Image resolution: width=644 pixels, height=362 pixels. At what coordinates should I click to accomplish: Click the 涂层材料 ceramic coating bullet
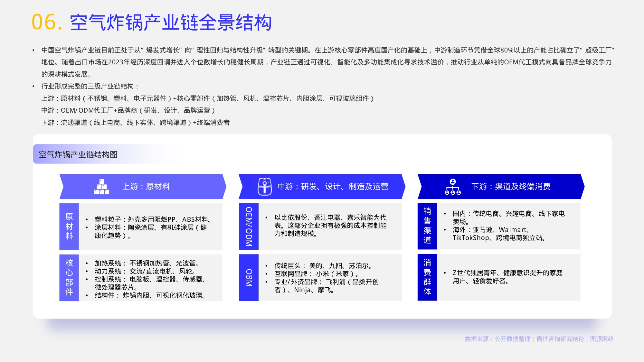click(x=151, y=231)
